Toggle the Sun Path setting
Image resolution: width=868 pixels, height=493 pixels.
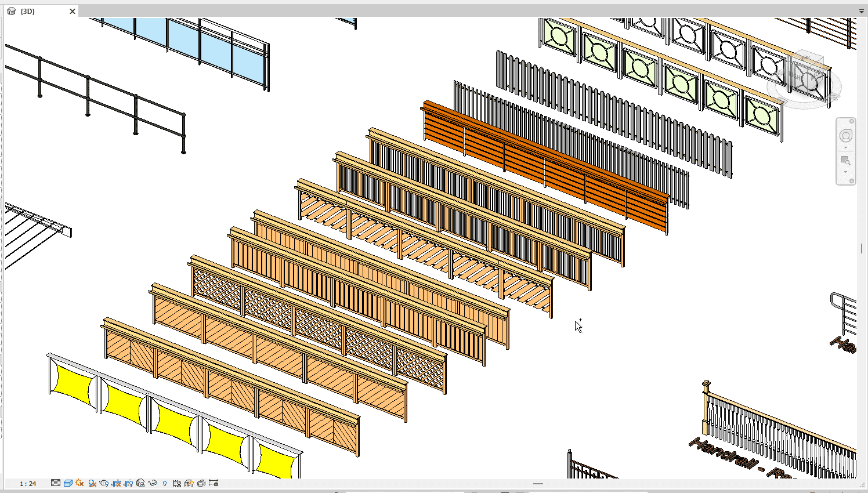pos(80,483)
